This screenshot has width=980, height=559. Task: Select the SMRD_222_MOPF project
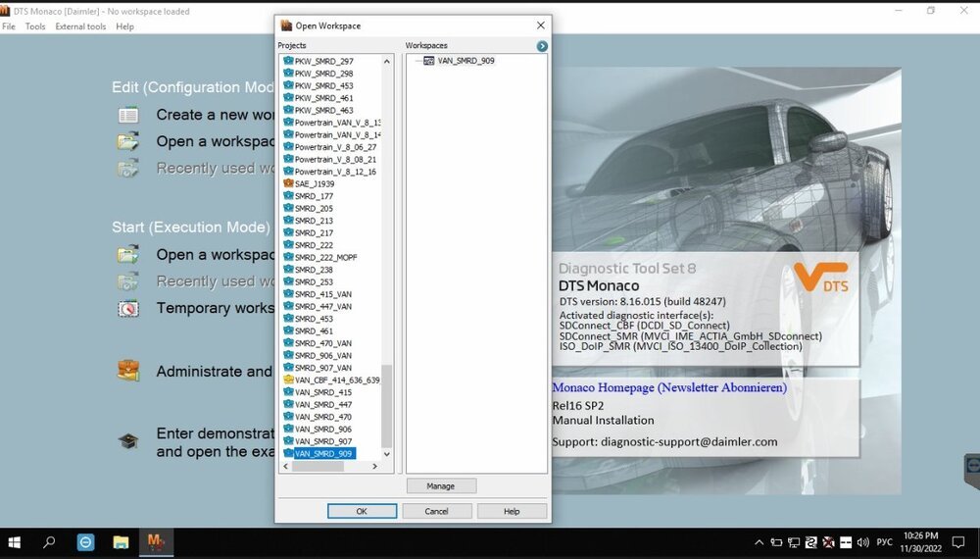point(325,257)
